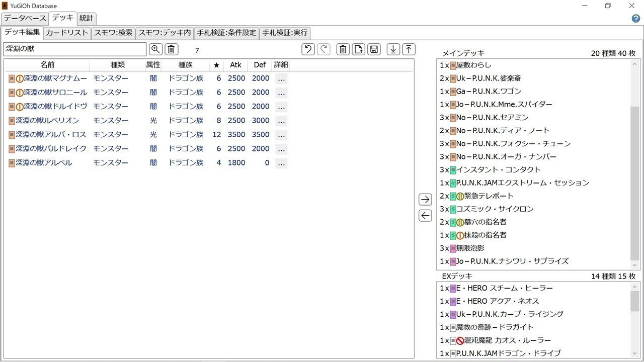
Task: Click the limit icon beside 緊急テレポート
Action: coord(460,196)
